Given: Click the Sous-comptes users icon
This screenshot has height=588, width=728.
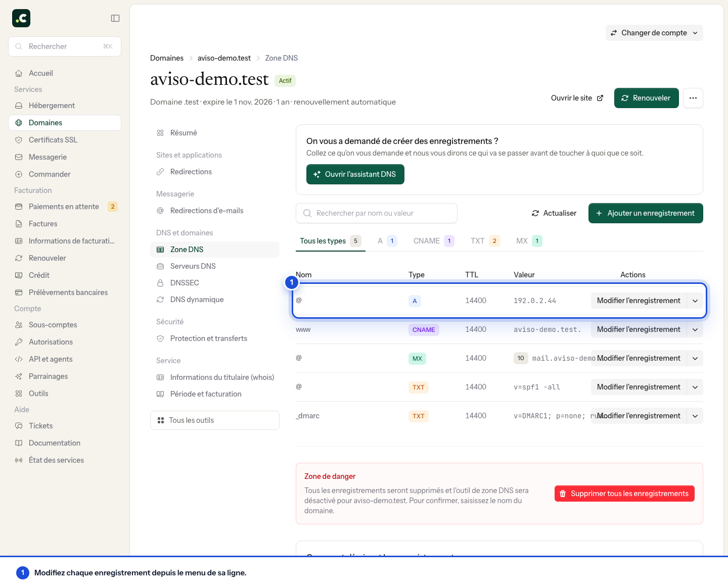Looking at the screenshot, I should click(19, 325).
